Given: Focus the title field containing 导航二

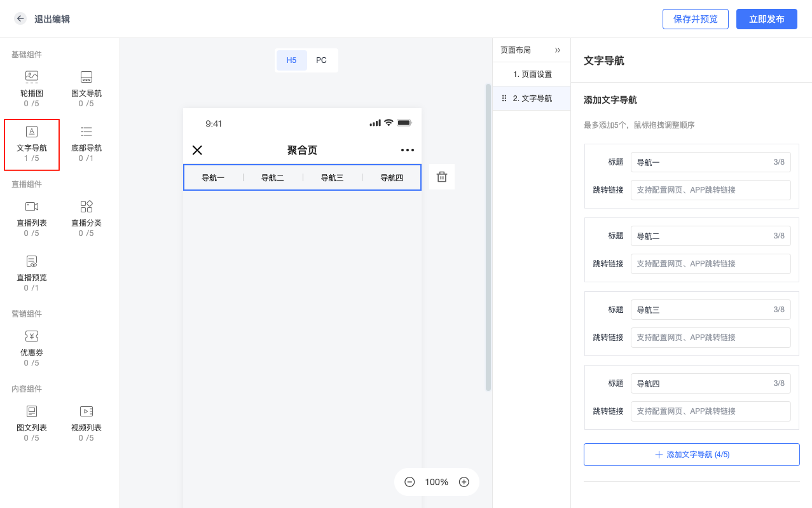Looking at the screenshot, I should (x=710, y=236).
